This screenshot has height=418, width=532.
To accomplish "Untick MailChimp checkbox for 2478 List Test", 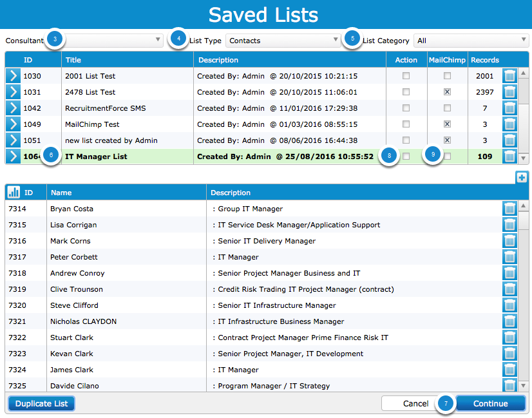I will [x=447, y=92].
